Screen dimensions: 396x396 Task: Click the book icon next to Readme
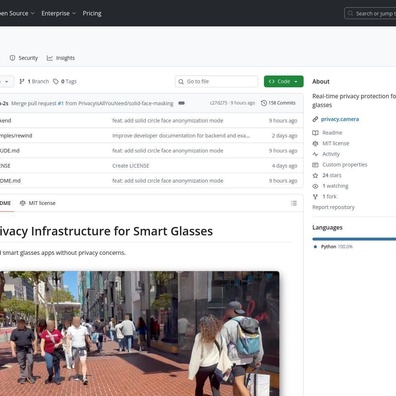[315, 133]
